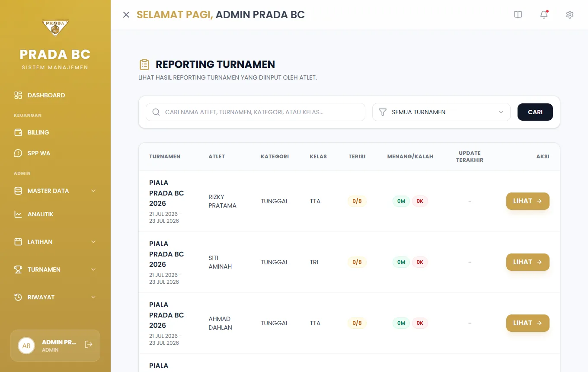Click the Turnamen trophy icon

[18, 269]
